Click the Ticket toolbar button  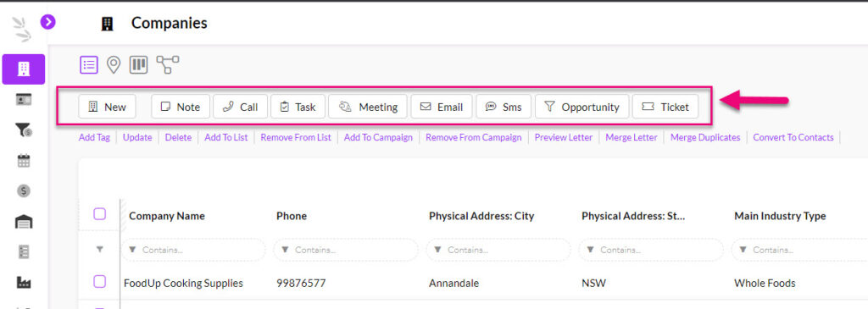pyautogui.click(x=665, y=107)
